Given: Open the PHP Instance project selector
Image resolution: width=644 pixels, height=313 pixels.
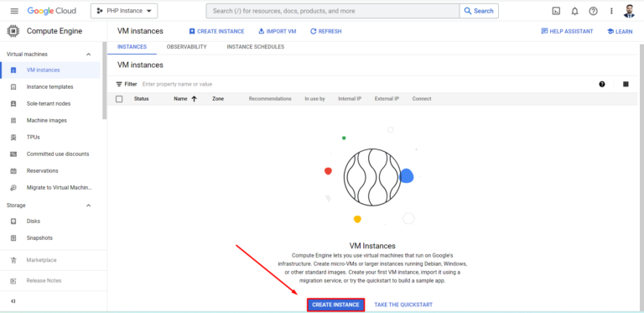Looking at the screenshot, I should pos(124,11).
